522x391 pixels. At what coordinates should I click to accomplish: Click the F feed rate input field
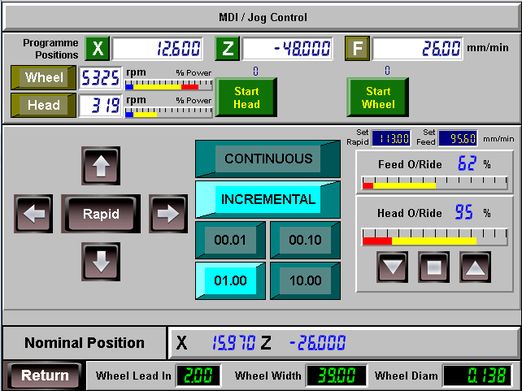point(418,49)
